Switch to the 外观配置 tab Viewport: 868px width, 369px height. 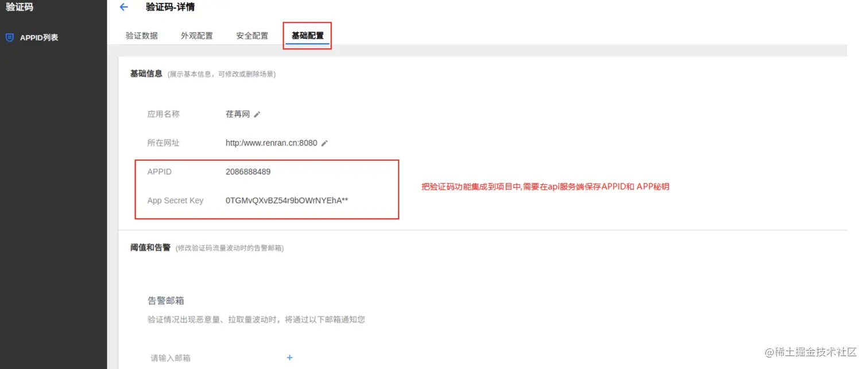(x=197, y=36)
